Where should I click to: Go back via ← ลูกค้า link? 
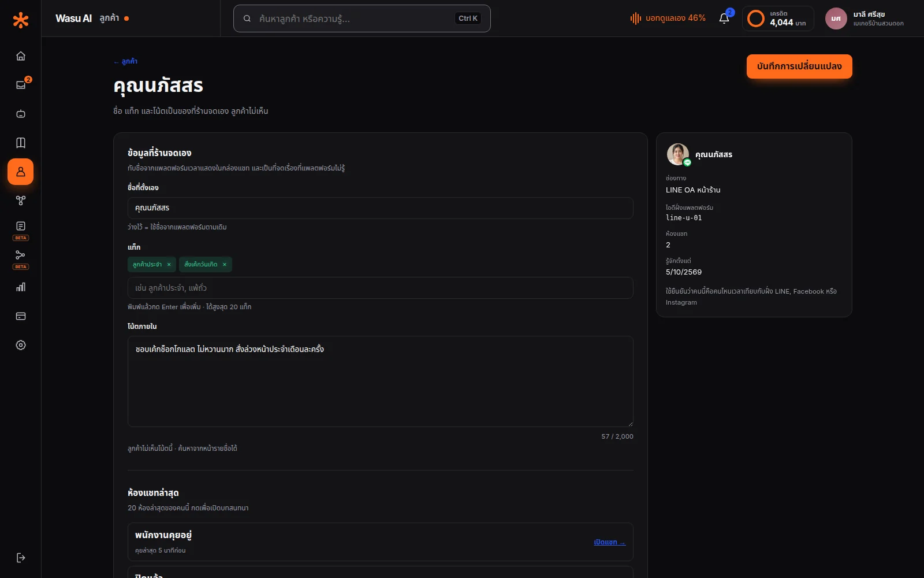click(125, 61)
